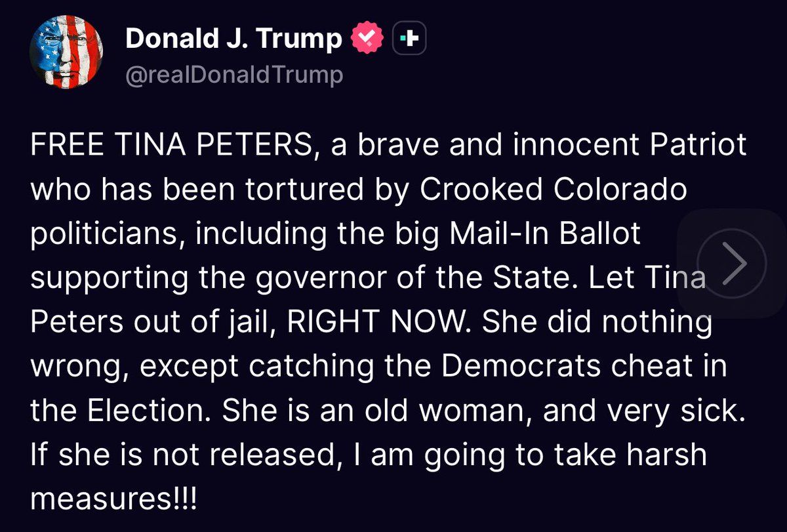Click the plus icon beside the verified badge
Viewport: 787px width, 532px height.
click(409, 41)
